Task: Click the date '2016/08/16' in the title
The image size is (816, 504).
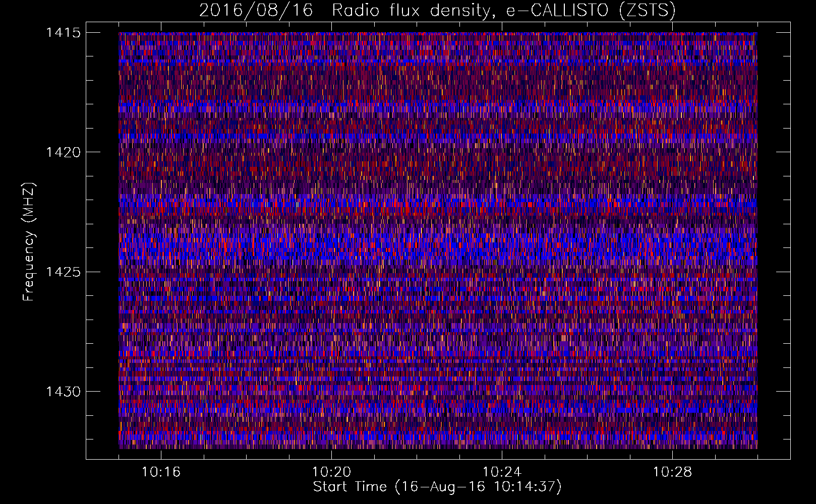Action: [256, 11]
